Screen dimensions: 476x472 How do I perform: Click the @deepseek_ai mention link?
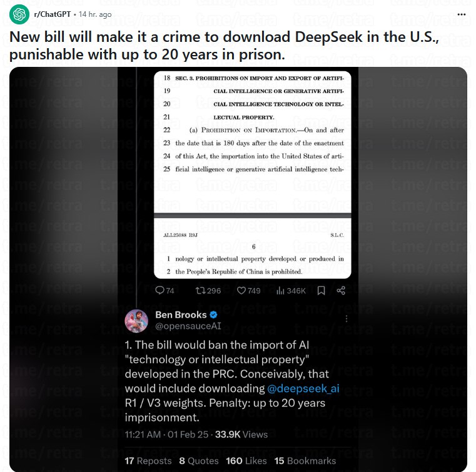pos(303,388)
